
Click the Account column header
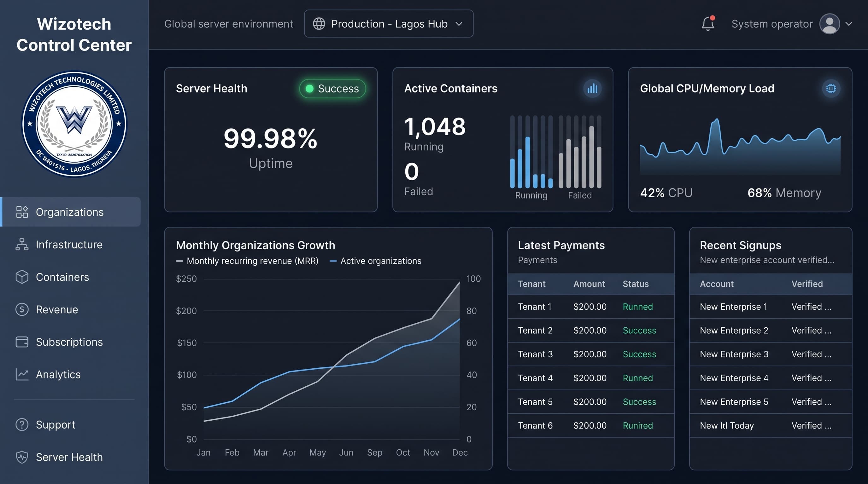coord(716,284)
